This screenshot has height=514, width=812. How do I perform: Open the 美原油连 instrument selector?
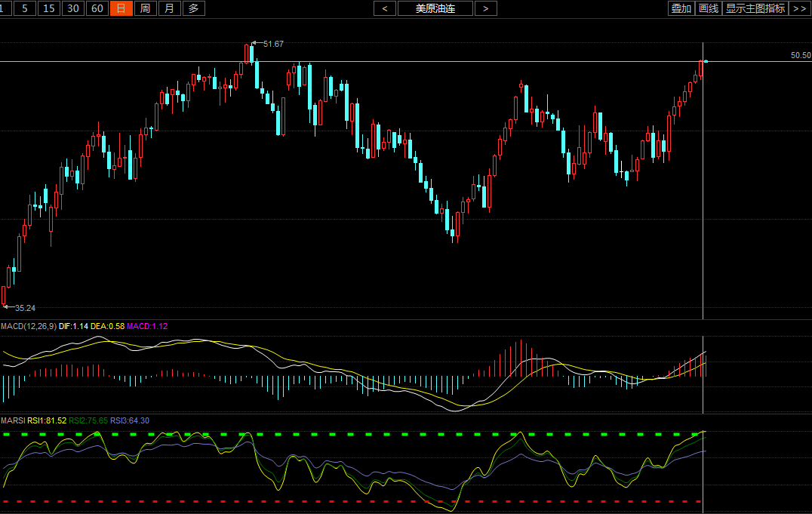pos(435,8)
